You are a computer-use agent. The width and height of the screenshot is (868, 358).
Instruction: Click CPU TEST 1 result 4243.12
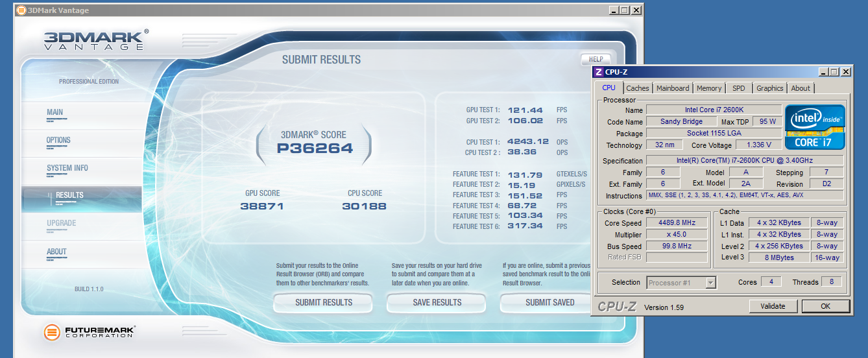[x=528, y=142]
